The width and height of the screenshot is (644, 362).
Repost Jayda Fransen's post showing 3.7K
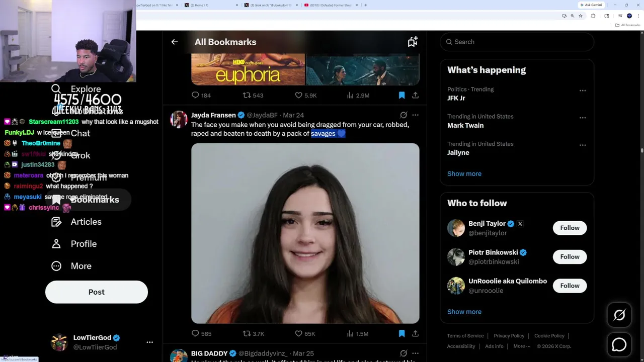point(254,333)
